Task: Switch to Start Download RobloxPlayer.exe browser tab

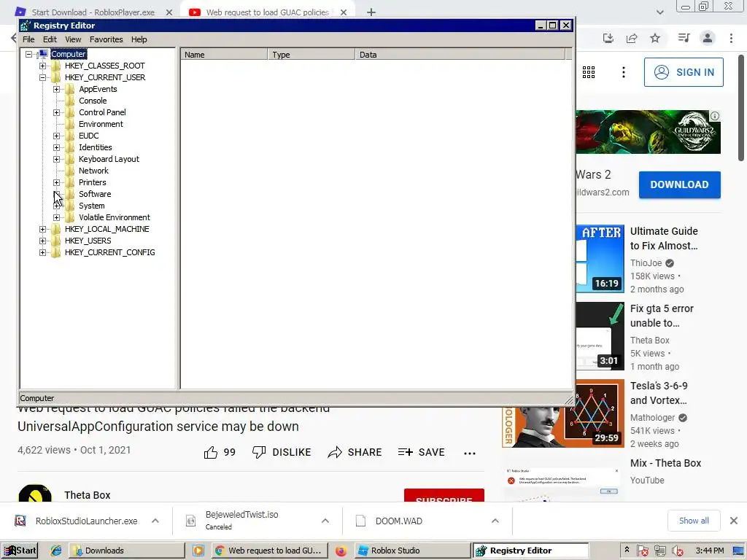Action: pyautogui.click(x=93, y=12)
